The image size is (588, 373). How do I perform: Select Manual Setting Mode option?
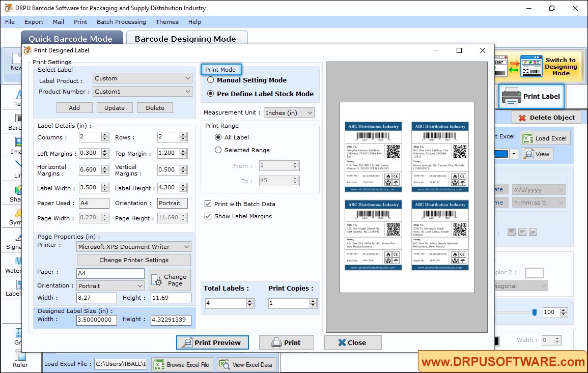pyautogui.click(x=211, y=80)
